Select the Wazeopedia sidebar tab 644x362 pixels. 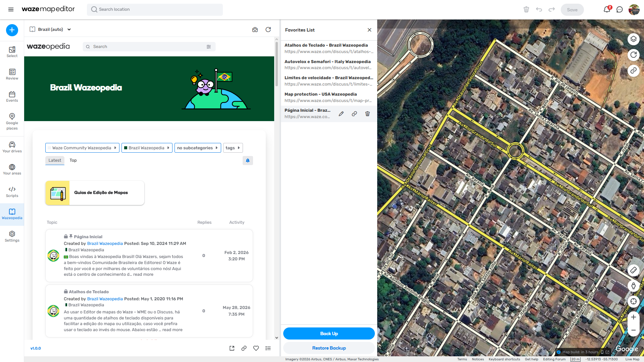[12, 214]
